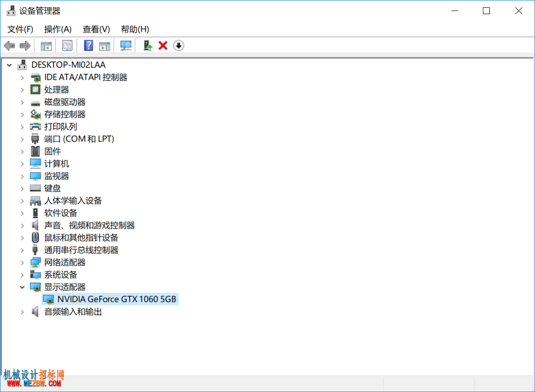535x392 pixels.
Task: Click the 打印队列 printer icon
Action: [36, 127]
